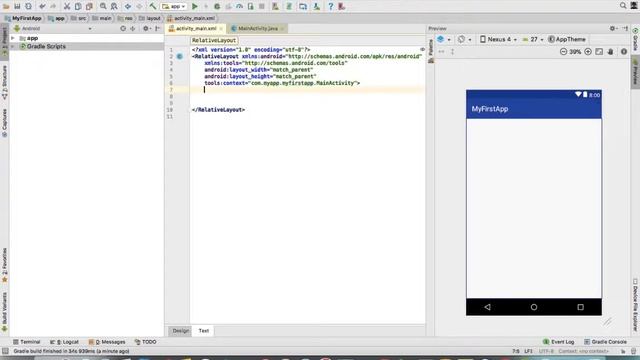Redo the last undone edit

coord(53,6)
